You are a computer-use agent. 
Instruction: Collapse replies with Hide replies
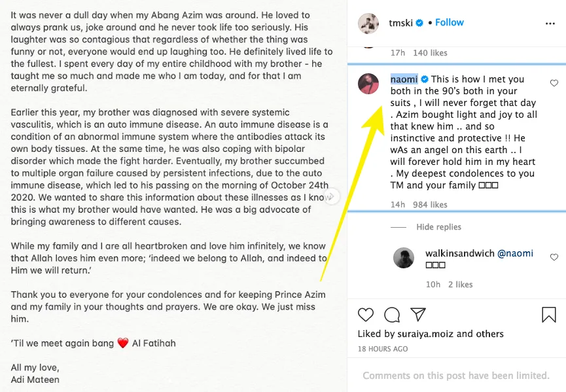438,227
